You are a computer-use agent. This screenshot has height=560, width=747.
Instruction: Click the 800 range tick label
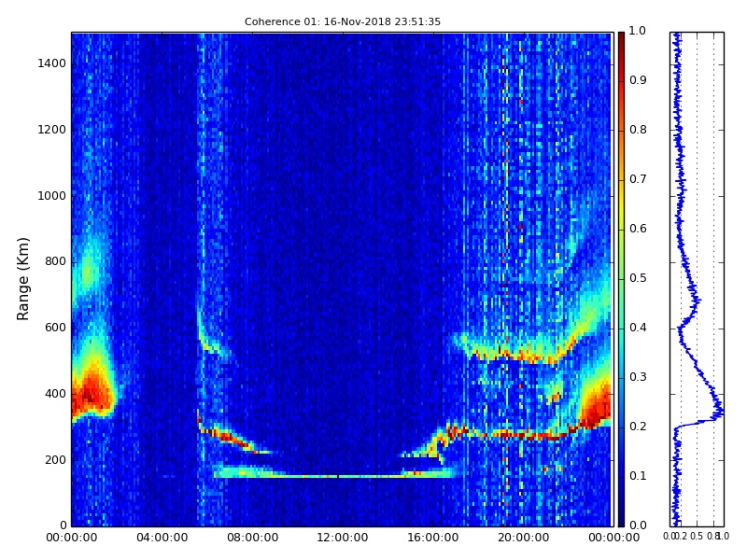coord(55,261)
